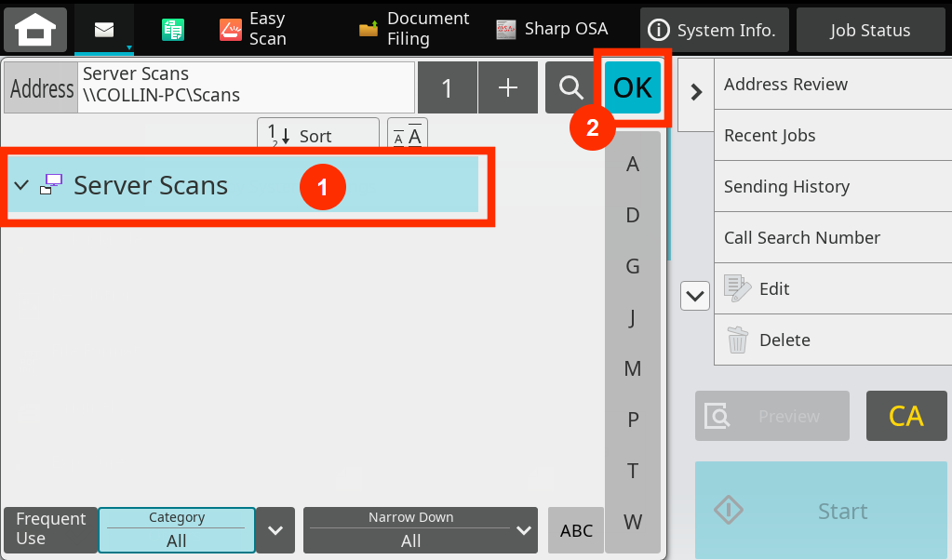Expand the category list arrow
This screenshot has width=952, height=560.
point(275,529)
